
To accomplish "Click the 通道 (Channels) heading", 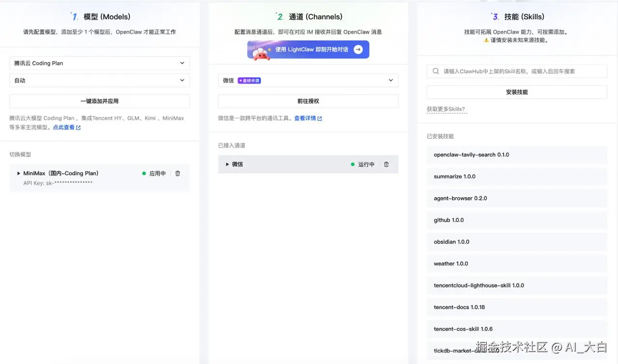I will 315,16.
